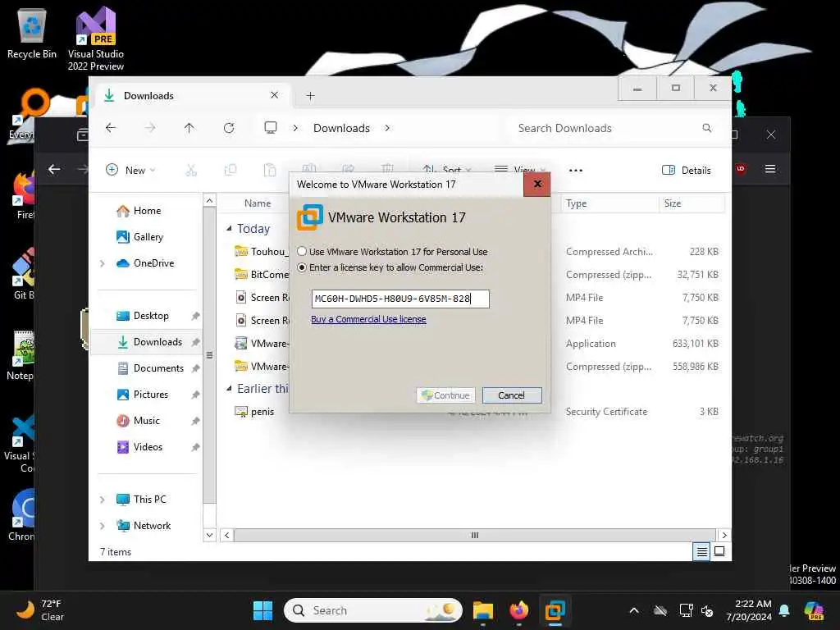This screenshot has height=630, width=840.
Task: Expand the This PC tree node
Action: (x=103, y=500)
